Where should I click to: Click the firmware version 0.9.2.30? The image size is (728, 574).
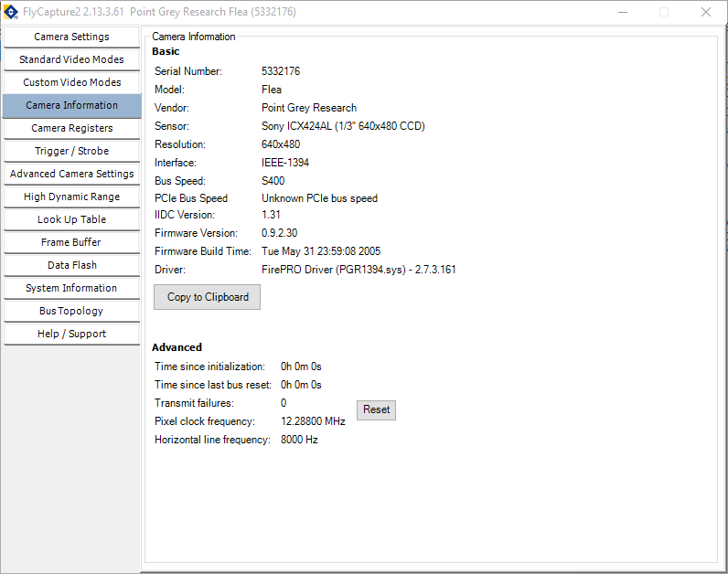point(280,233)
